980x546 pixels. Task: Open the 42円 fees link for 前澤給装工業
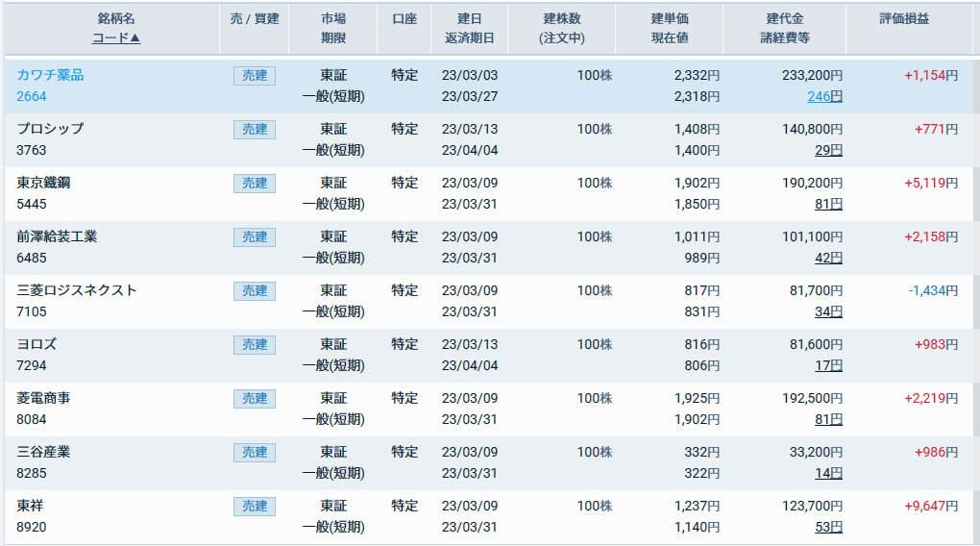(829, 258)
